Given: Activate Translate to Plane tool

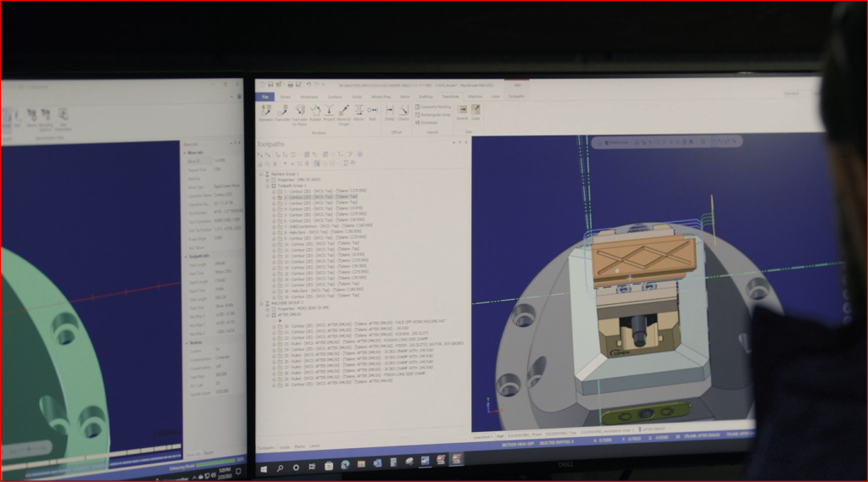Looking at the screenshot, I should (x=299, y=114).
